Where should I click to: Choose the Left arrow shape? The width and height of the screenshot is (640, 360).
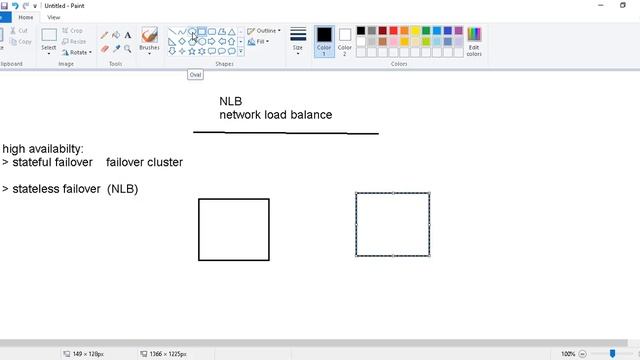point(222,42)
